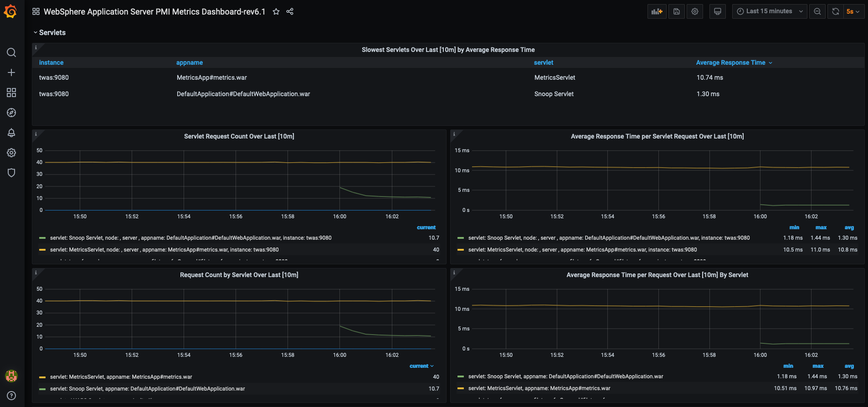Sort legend by avg in Average Response Time per Servlet Request panel
This screenshot has height=407, width=868.
849,227
